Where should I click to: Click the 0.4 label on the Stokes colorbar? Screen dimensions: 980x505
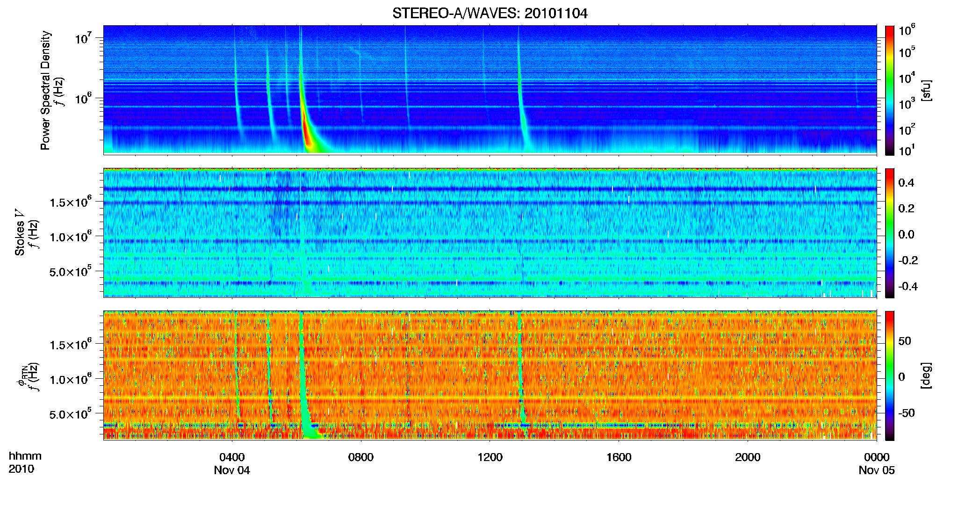pos(907,183)
